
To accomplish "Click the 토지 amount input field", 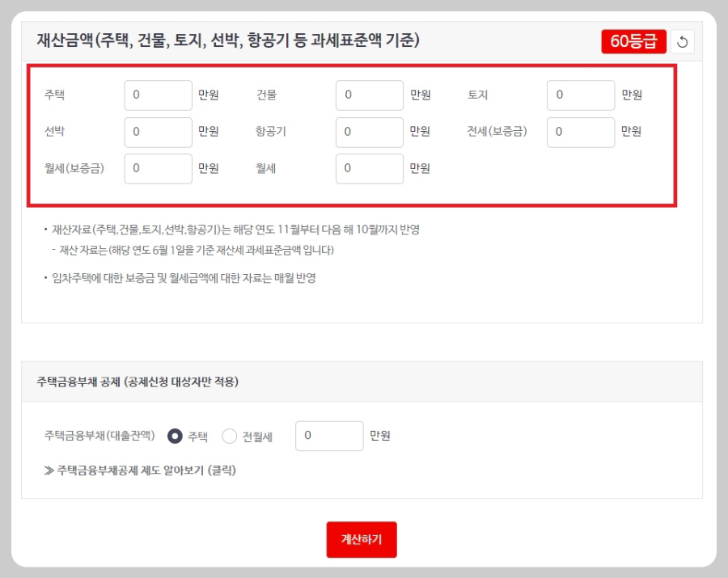I will 581,95.
